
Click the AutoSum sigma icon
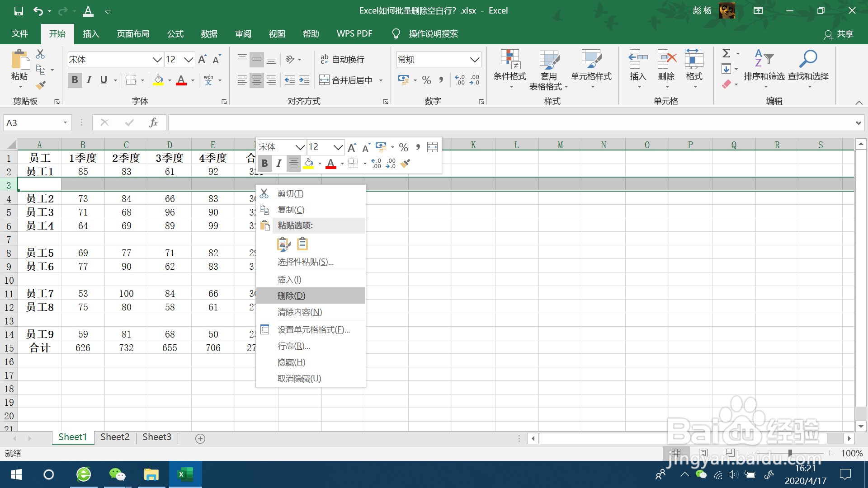tap(726, 53)
